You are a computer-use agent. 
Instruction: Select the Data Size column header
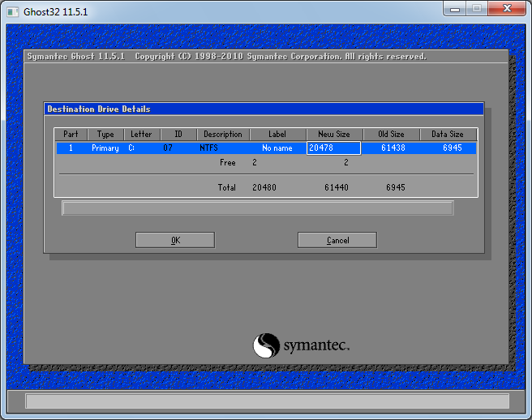(448, 135)
